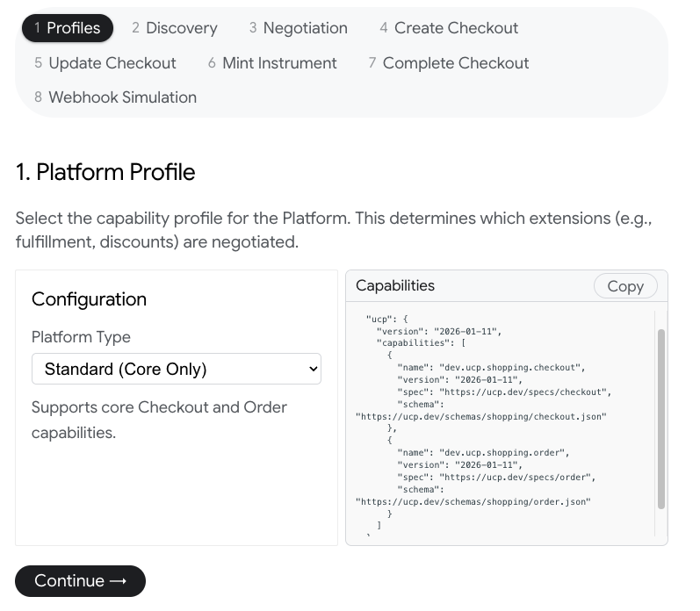Click the Capabilities panel title
700x611 pixels.
coord(395,285)
